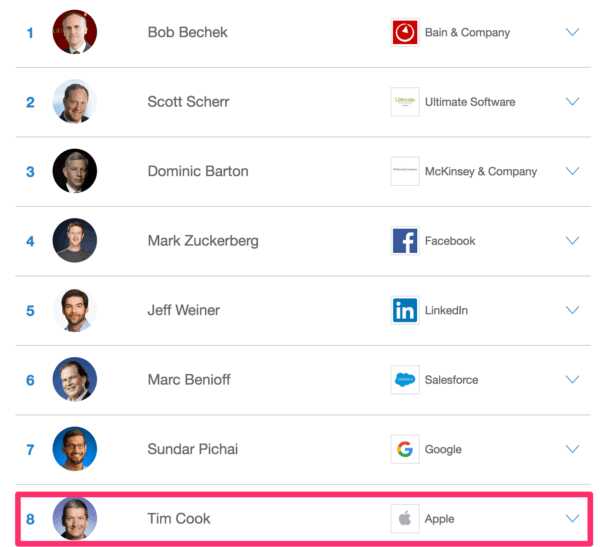Click the Facebook logo icon
The image size is (600, 547).
coord(405,241)
